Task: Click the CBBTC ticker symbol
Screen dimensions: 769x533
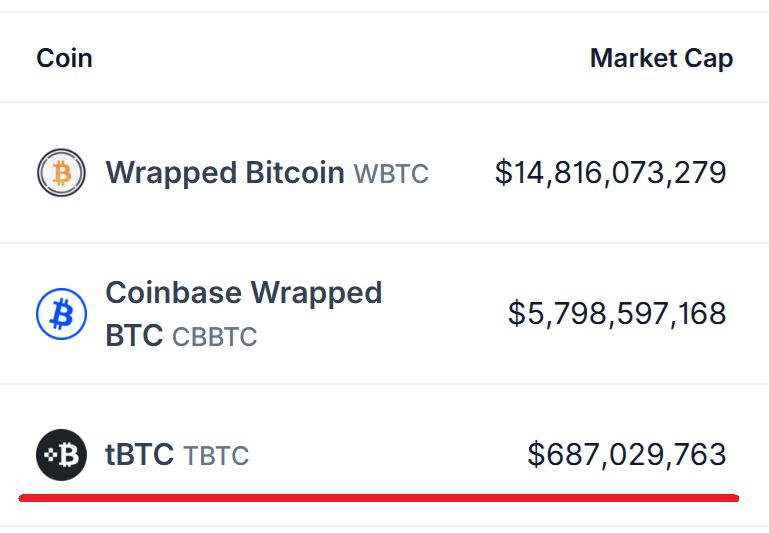Action: [x=214, y=337]
